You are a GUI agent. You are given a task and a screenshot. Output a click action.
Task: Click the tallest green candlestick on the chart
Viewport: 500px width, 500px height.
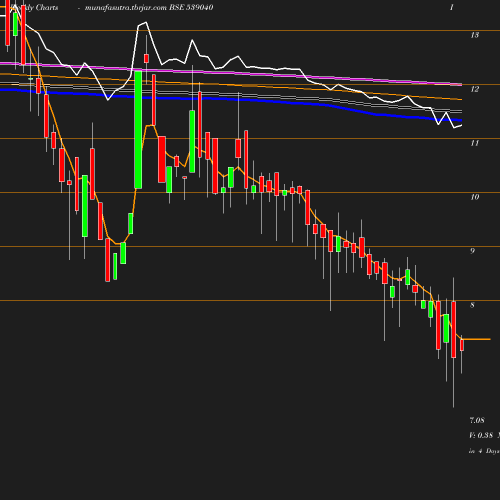[x=138, y=129]
